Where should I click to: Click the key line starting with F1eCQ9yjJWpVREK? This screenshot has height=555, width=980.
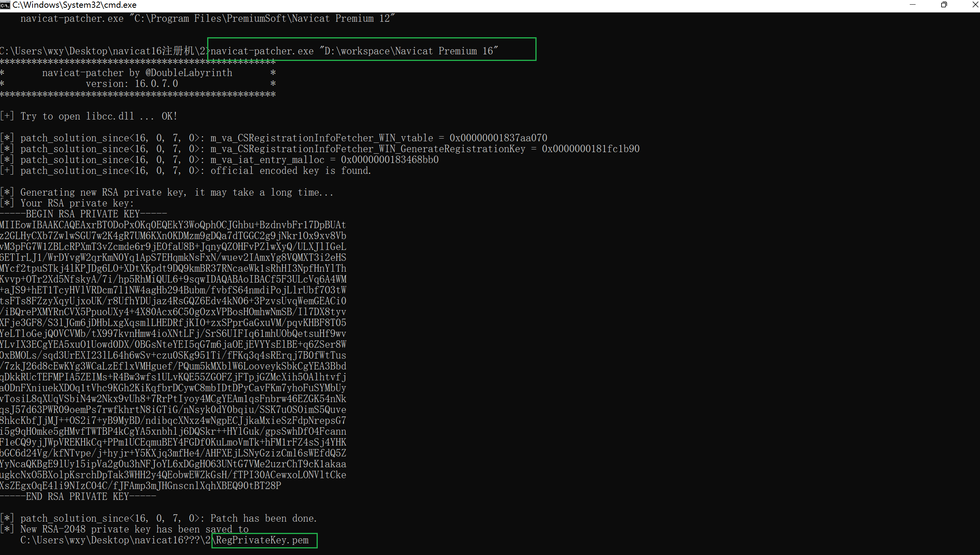pos(173,442)
